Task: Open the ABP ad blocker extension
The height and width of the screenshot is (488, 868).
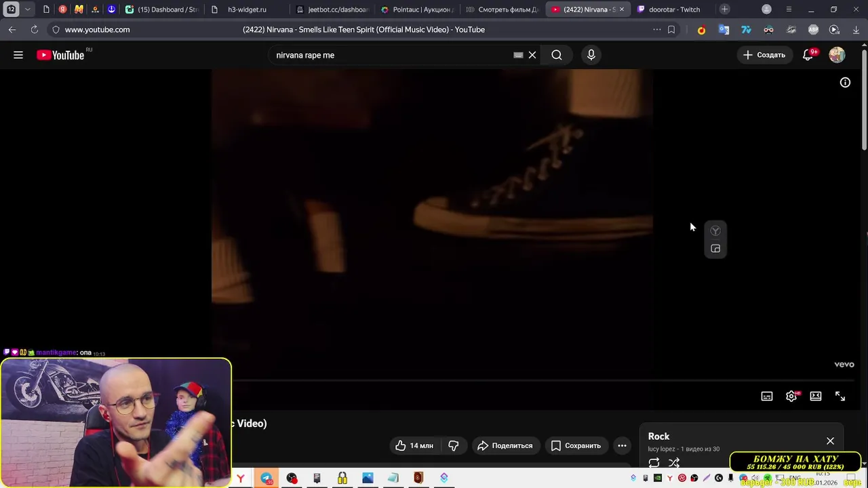Action: (x=813, y=30)
